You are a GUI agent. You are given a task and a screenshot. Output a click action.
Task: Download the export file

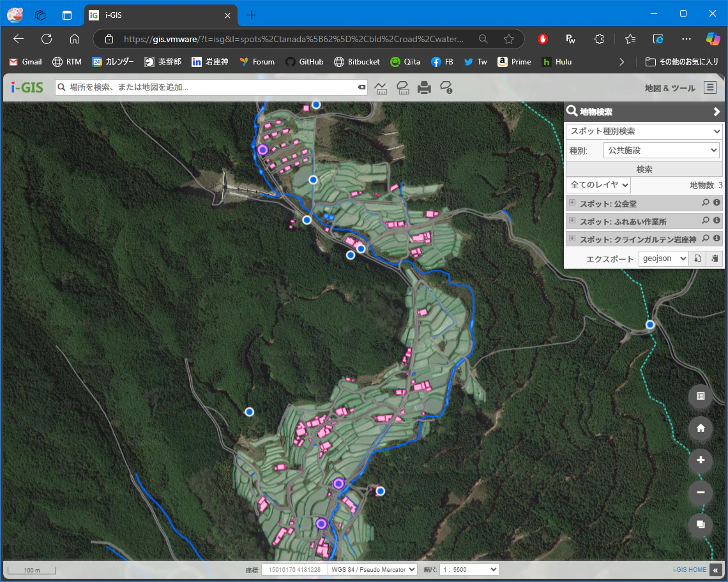[697, 258]
